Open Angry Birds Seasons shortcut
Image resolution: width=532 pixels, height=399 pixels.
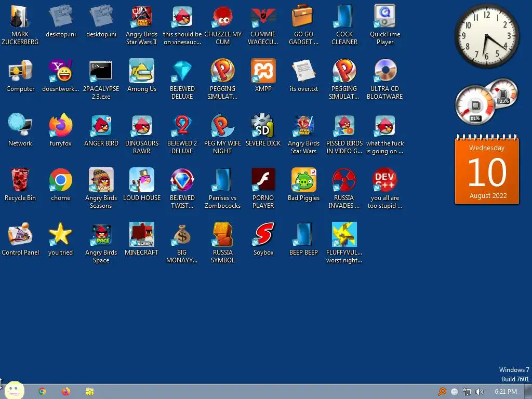101,189
